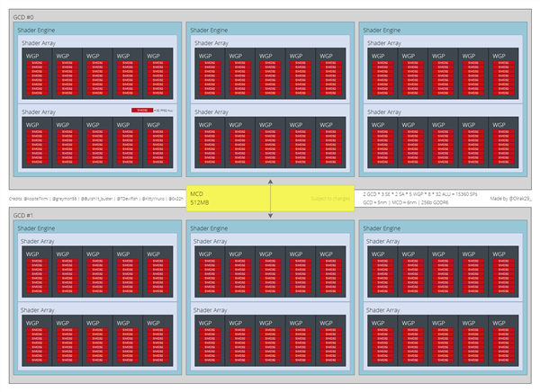Click the '256b GDDR6' process node line
Screen dimensions: 540x392
(x=410, y=202)
